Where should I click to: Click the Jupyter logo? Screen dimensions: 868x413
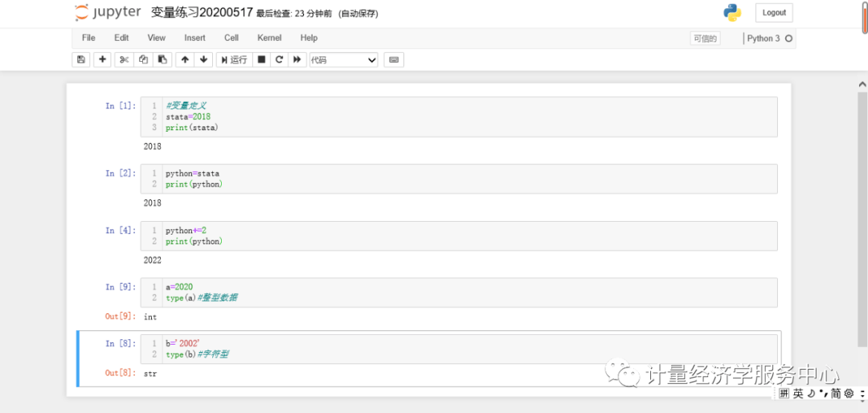[x=108, y=13]
